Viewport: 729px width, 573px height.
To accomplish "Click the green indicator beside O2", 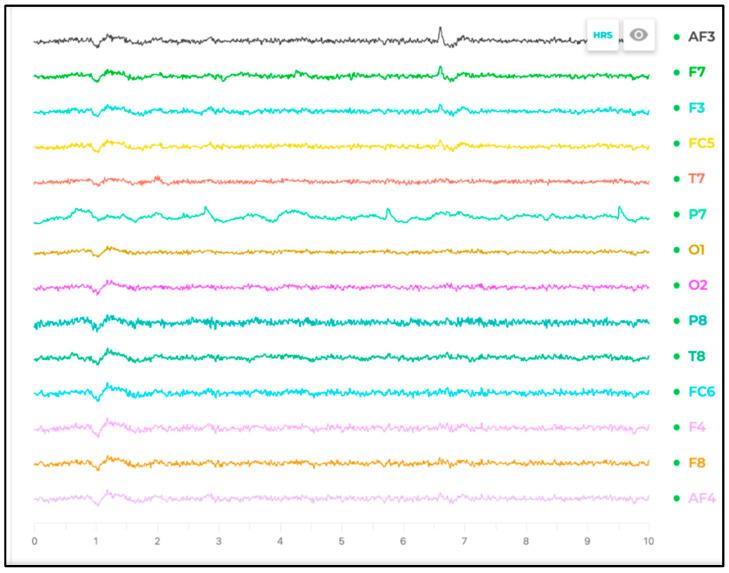I will pos(677,285).
